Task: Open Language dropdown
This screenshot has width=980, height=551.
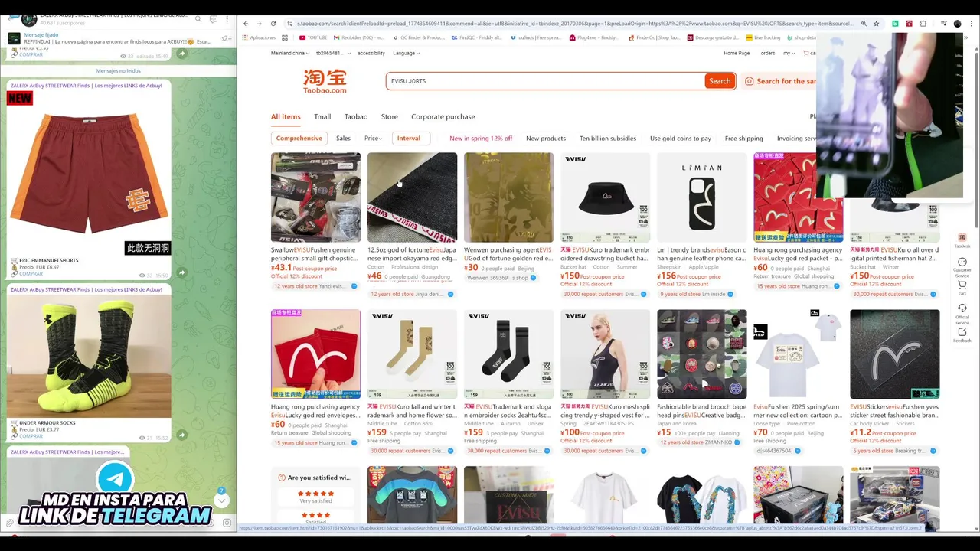Action: [406, 53]
